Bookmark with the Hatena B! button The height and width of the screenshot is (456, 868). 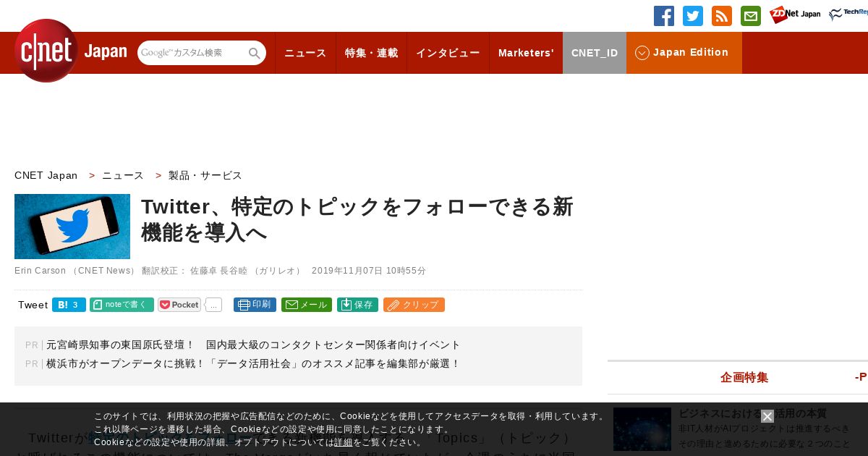69,305
